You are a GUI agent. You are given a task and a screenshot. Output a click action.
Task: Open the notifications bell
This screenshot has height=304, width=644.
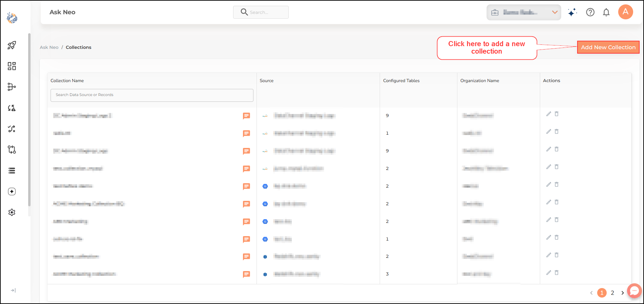tap(606, 13)
